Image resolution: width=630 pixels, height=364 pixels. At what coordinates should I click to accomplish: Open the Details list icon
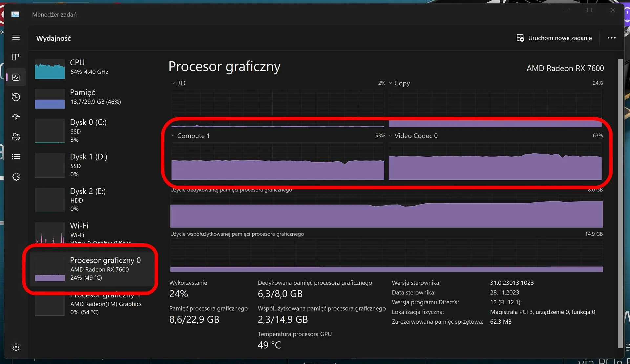tap(16, 157)
